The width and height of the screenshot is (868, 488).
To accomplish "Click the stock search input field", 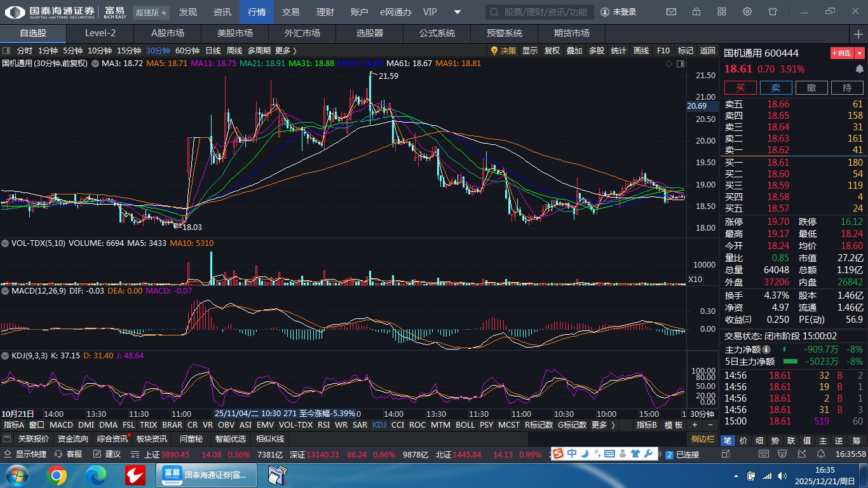I will 540,12.
